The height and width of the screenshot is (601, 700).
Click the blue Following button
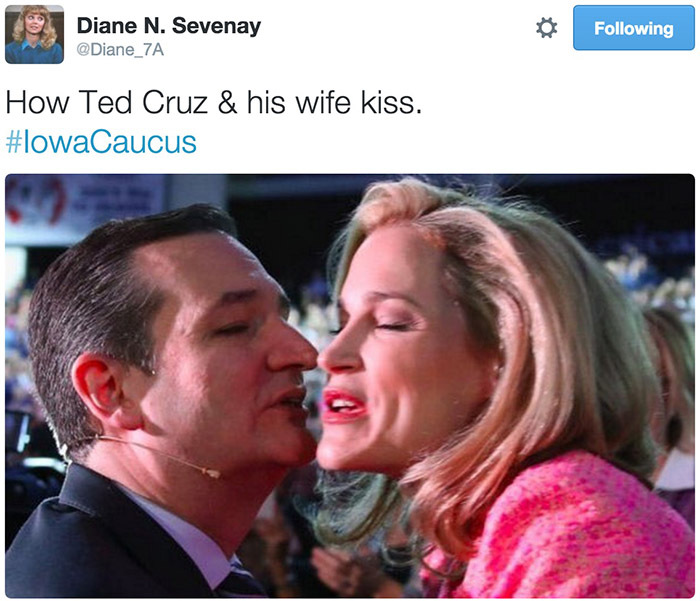pyautogui.click(x=633, y=28)
